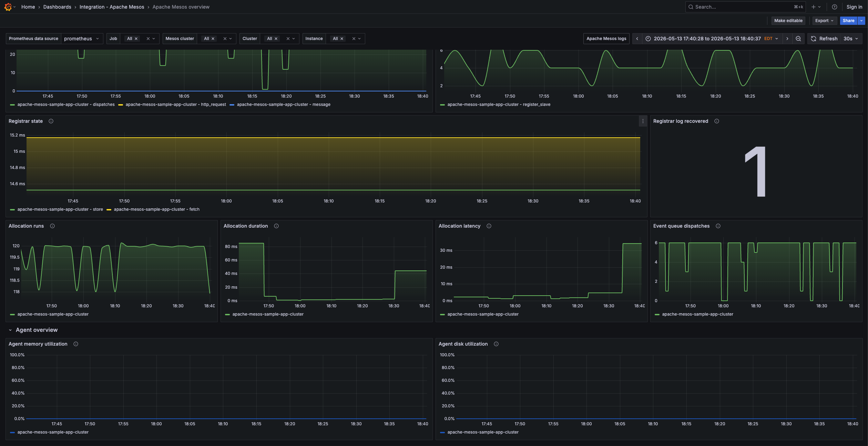The image size is (868, 446).
Task: Click the Registrar log recovered value 1
Action: click(755, 171)
